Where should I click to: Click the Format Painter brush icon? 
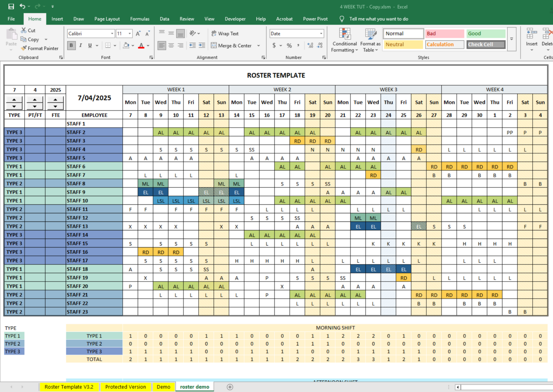coord(24,48)
